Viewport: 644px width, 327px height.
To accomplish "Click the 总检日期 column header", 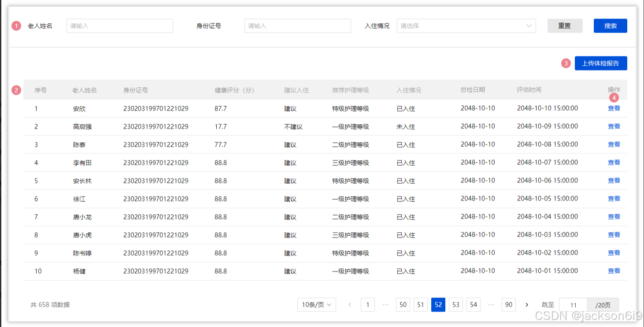I will click(x=473, y=89).
